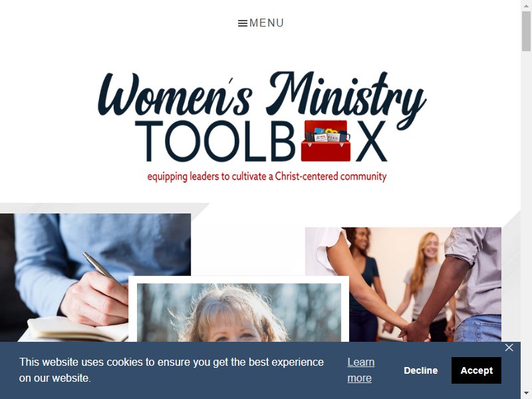This screenshot has width=532, height=399.
Task: Click the Women's Ministry script logo text
Action: [262, 94]
